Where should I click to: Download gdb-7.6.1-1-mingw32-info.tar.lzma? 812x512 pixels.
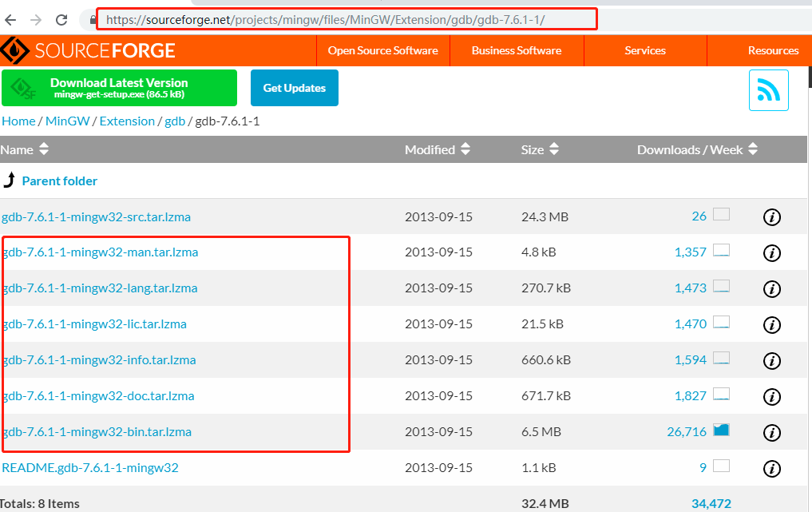pyautogui.click(x=100, y=360)
